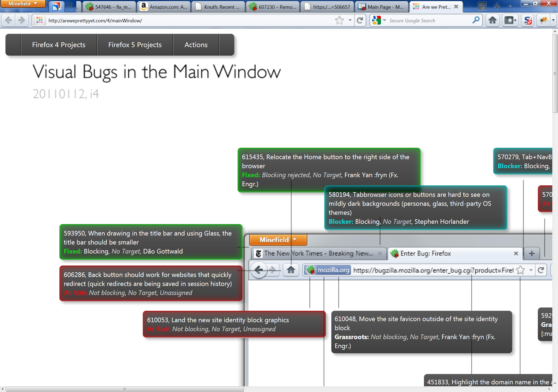Viewport: 558px width, 392px height.
Task: Open the Bookmarks star menu button
Action: [x=510, y=20]
